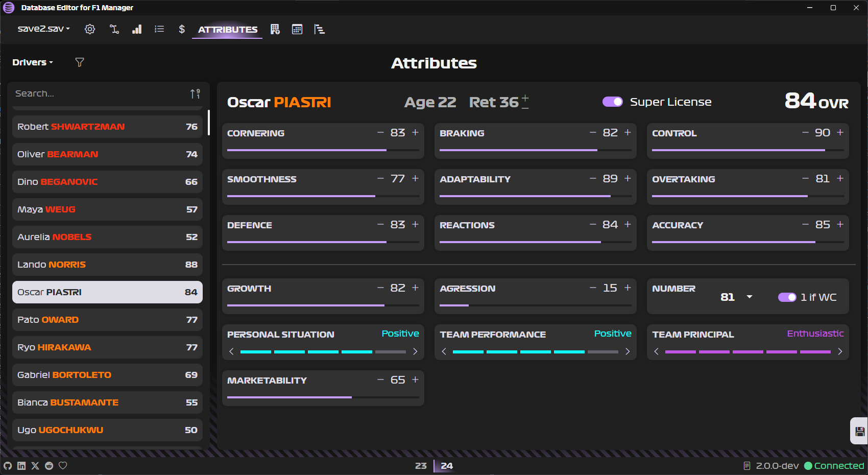Open the settings gear icon
Screen dimensions: 868x475
(90, 29)
